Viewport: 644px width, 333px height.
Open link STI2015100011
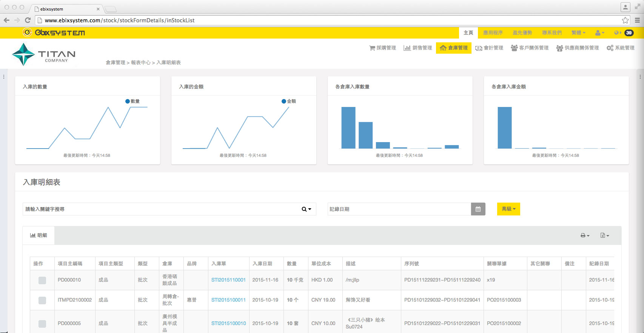point(228,300)
